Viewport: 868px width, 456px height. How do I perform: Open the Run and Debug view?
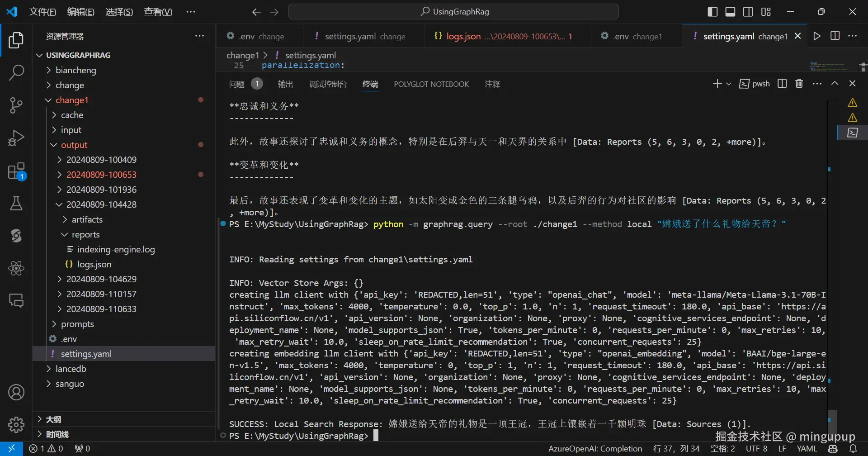tap(16, 138)
